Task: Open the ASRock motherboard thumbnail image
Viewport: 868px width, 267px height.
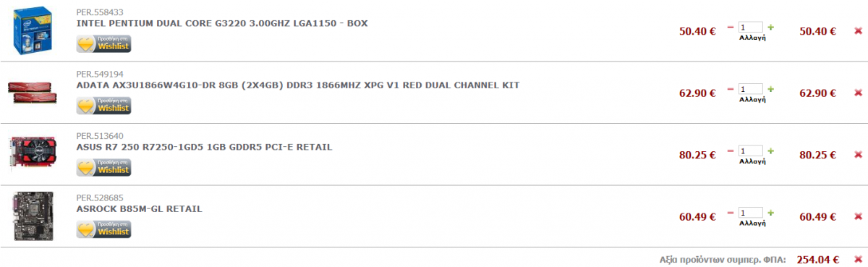Action: (x=34, y=216)
